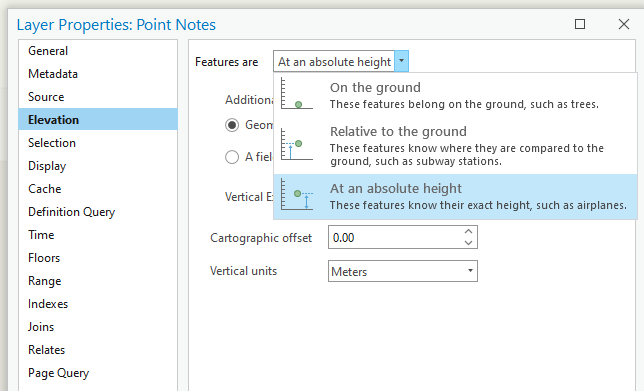Viewport: 644px width, 391px height.
Task: Choose On the ground option text
Action: (375, 87)
